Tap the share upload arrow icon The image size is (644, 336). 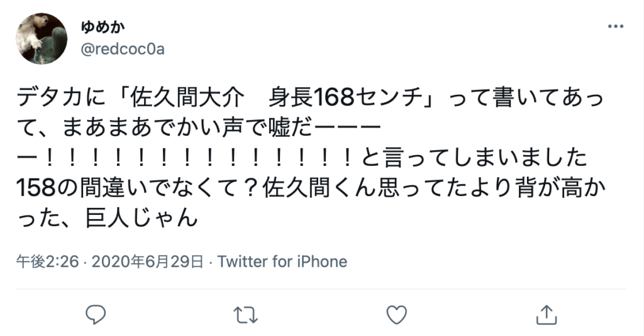pyautogui.click(x=547, y=315)
